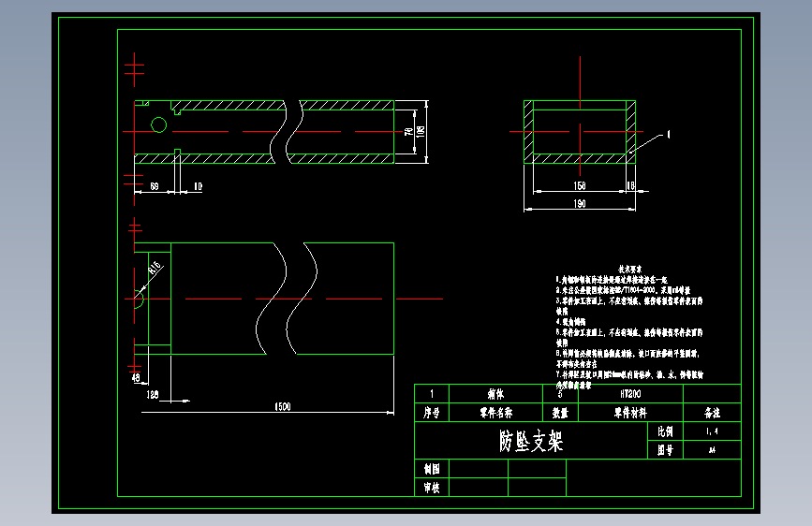This screenshot has width=812, height=526.
Task: Click the 序号 header cell
Action: coord(432,413)
